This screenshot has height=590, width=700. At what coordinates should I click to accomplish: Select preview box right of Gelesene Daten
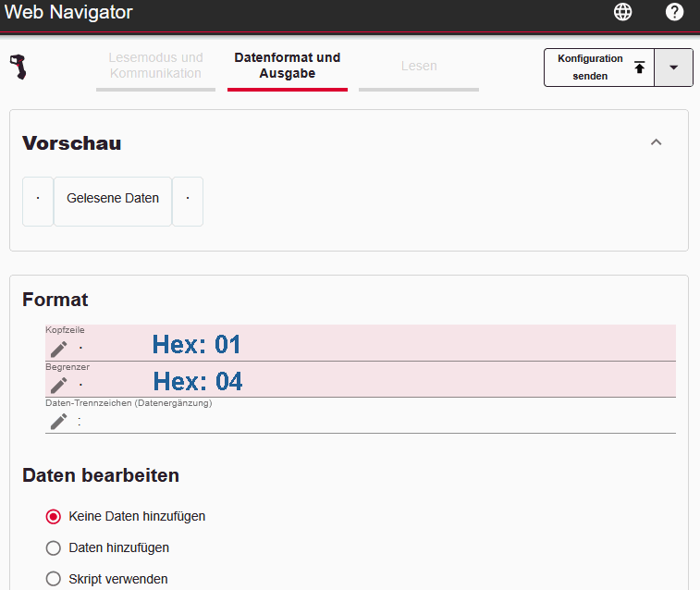(x=188, y=201)
